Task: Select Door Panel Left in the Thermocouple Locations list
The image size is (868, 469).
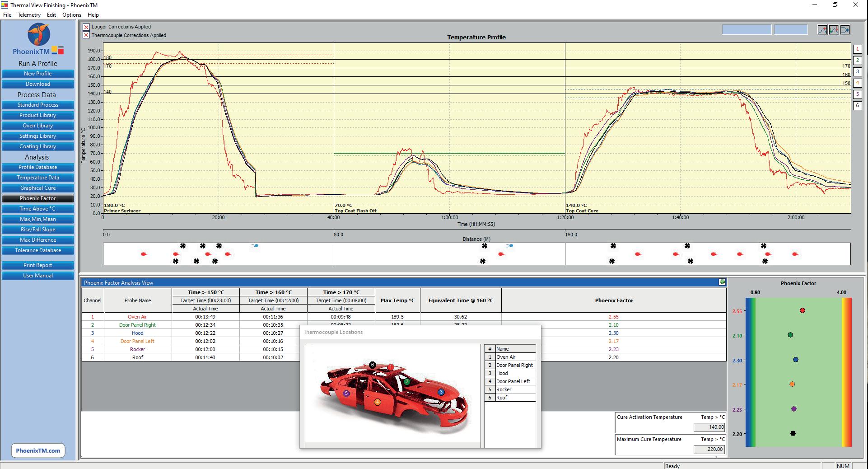Action: [513, 381]
